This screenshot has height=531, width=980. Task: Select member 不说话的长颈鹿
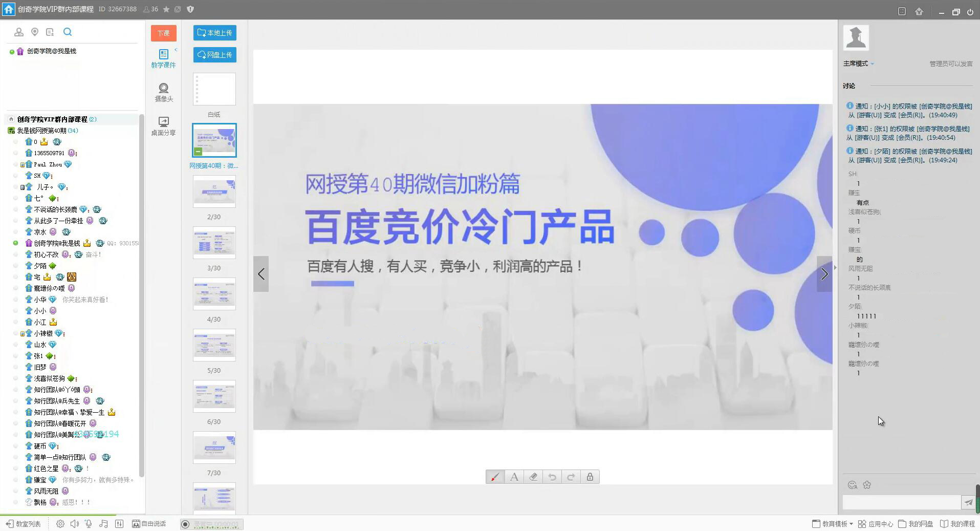coord(55,209)
